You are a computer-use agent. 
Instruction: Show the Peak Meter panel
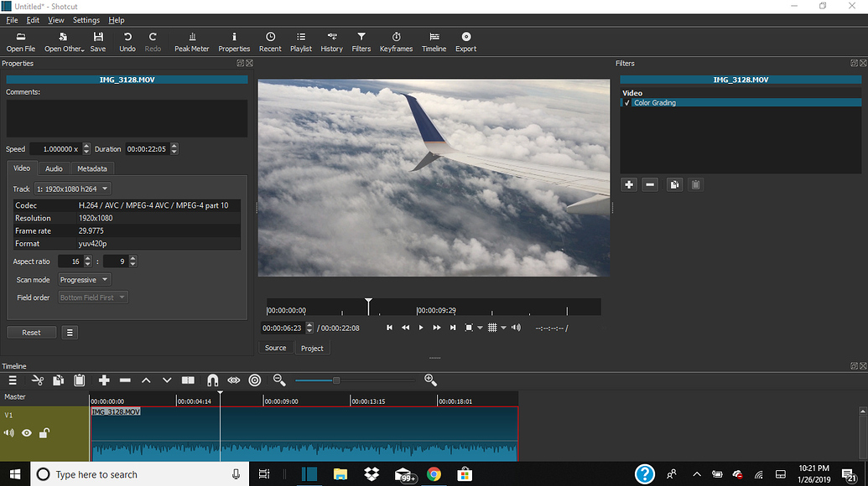coord(191,42)
